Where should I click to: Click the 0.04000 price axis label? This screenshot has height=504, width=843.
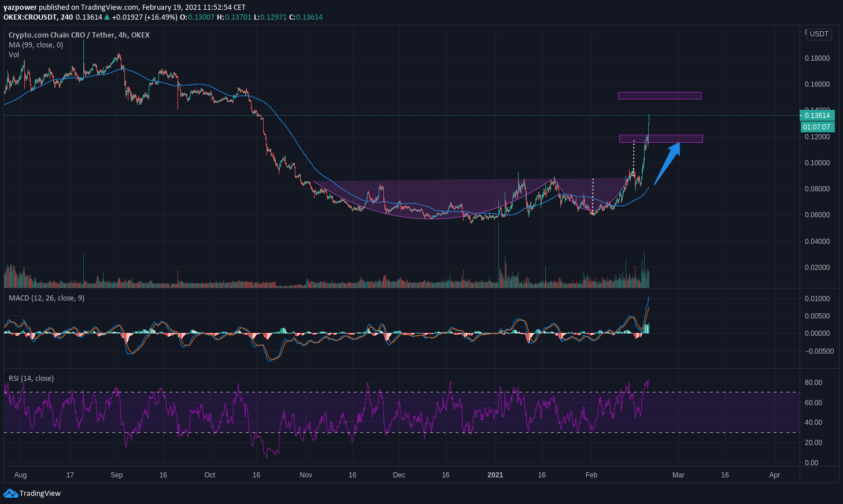pyautogui.click(x=817, y=241)
